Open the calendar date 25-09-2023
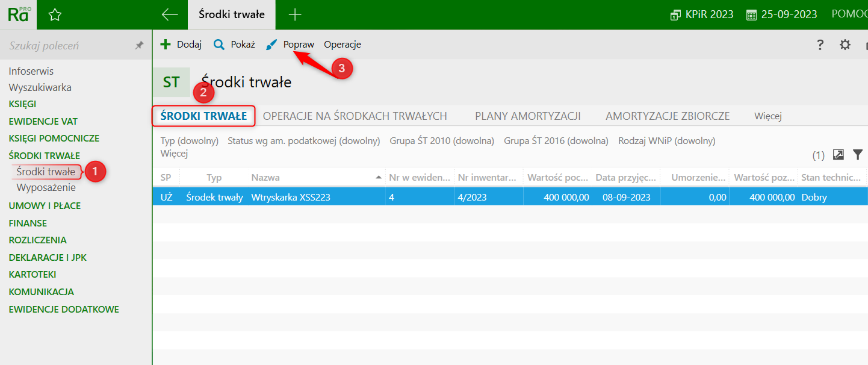Viewport: 868px width, 365px height. pyautogui.click(x=781, y=14)
